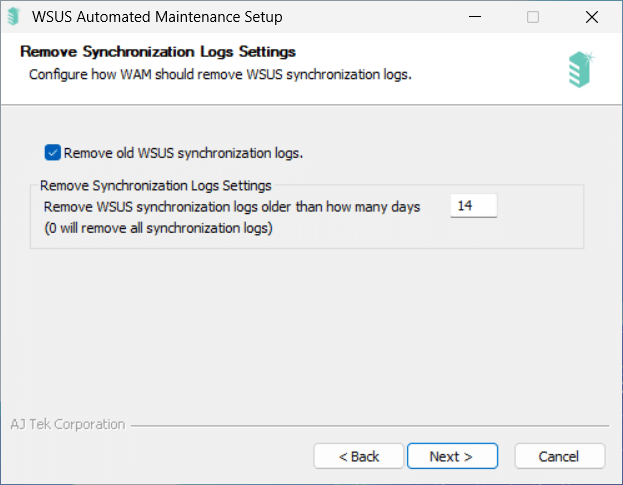Image resolution: width=623 pixels, height=485 pixels.
Task: Cancel the WSUS Automated Maintenance setup
Action: point(559,456)
